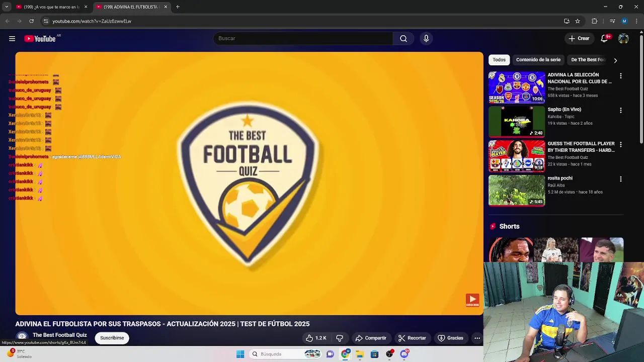Open rosita pochi video thumbnail

point(517,191)
